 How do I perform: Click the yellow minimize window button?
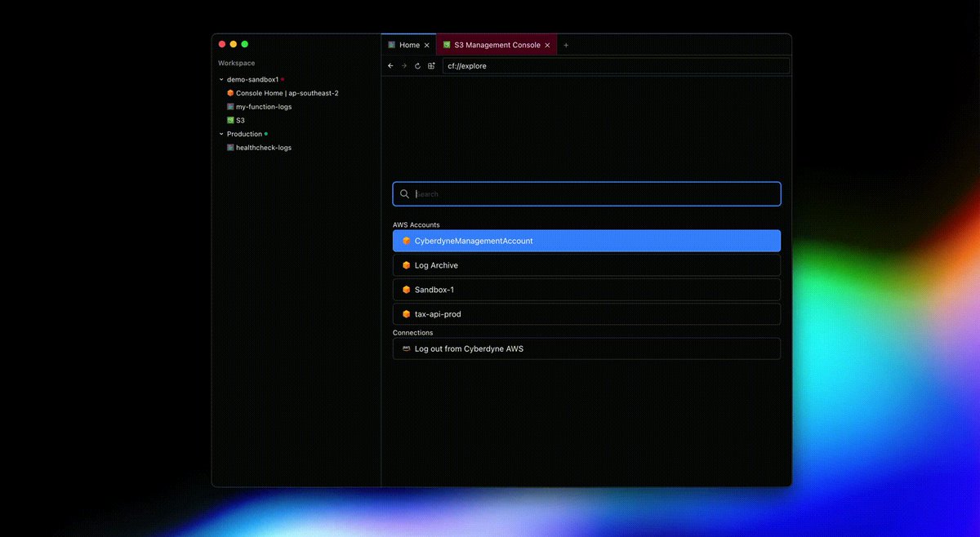[x=234, y=44]
